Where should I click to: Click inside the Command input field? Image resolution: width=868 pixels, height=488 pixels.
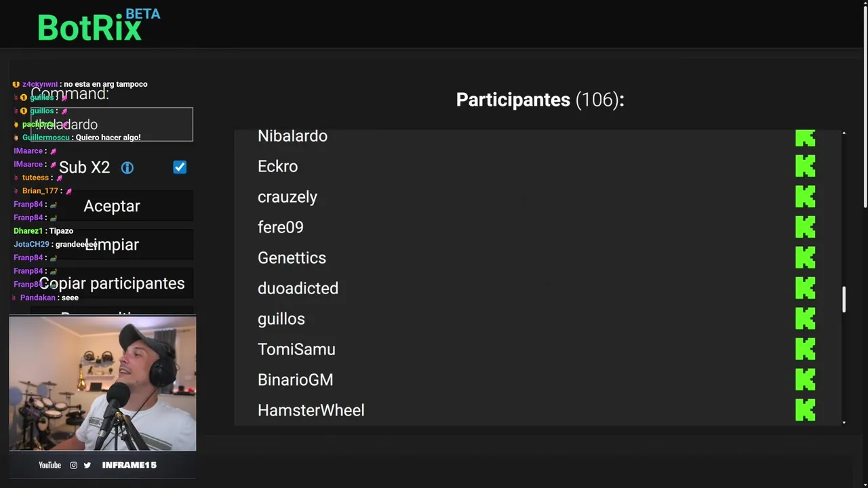click(x=112, y=125)
